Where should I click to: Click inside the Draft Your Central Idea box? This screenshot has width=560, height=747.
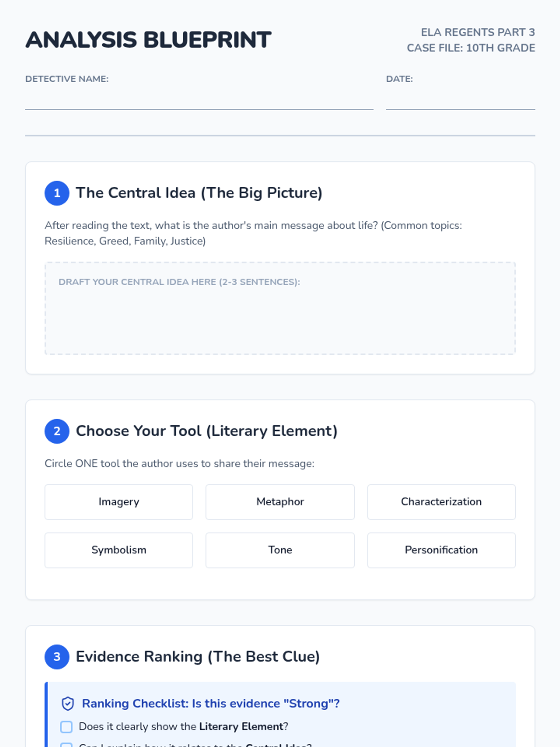(280, 317)
